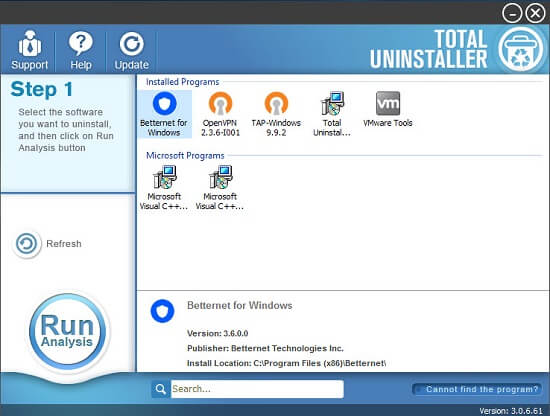Select second Microsoft Visual C++ program
The height and width of the screenshot is (416, 550).
click(x=220, y=188)
